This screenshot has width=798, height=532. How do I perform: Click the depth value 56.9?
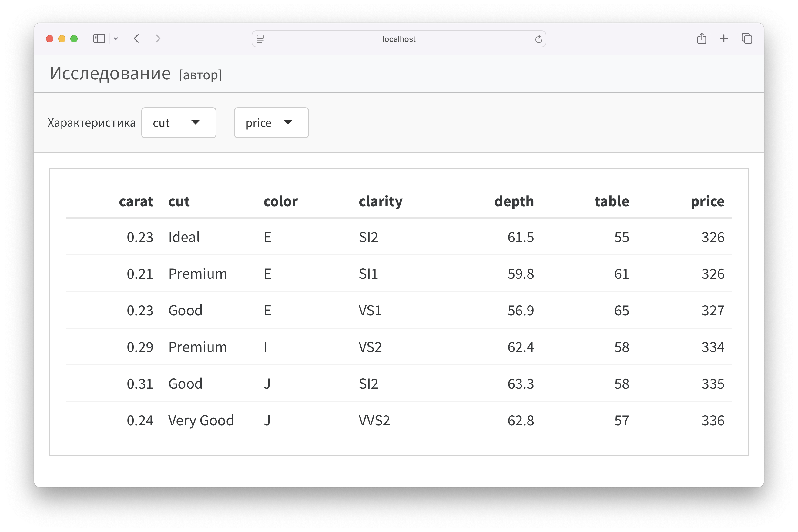(521, 311)
